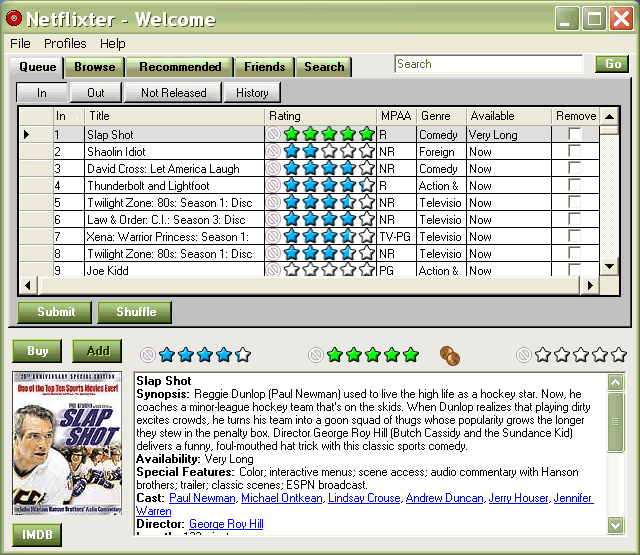Rate Shaolin Idiot three stars
This screenshot has height=555, width=640.
(329, 151)
